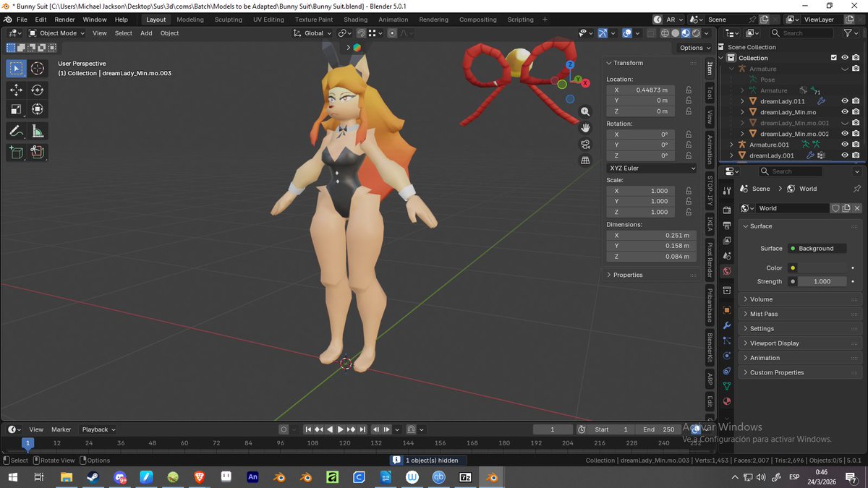The width and height of the screenshot is (868, 488).
Task: Hide dreamLady_Min.mo in viewport
Action: pyautogui.click(x=845, y=112)
